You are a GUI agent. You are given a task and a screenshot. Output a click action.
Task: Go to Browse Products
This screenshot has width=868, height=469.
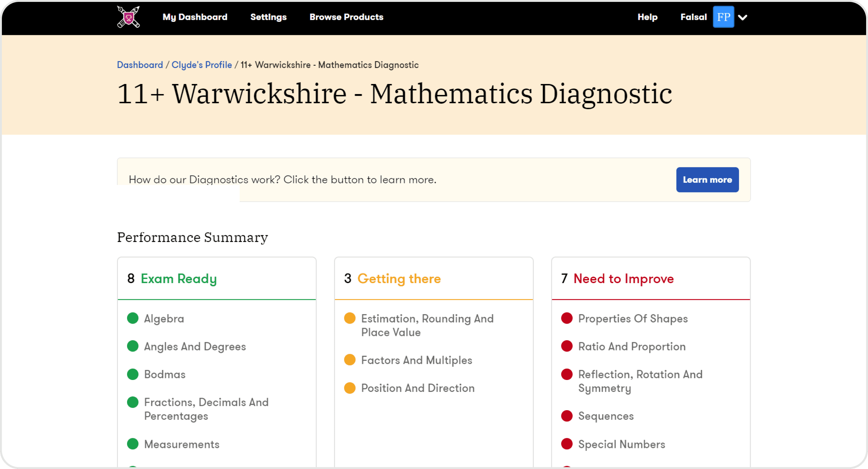coord(346,17)
